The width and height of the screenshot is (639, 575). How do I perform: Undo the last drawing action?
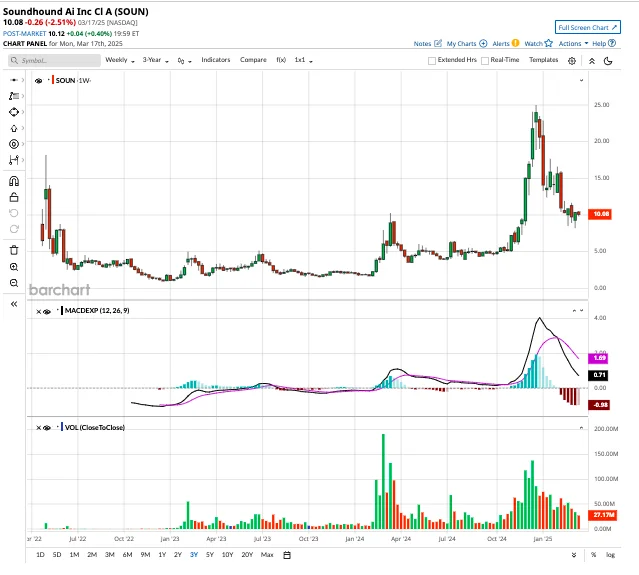pos(14,213)
